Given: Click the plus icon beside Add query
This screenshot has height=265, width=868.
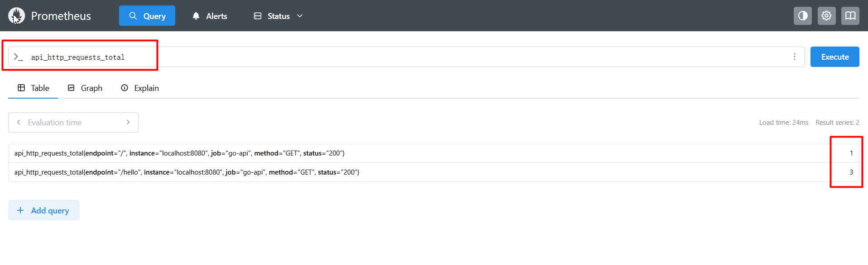Looking at the screenshot, I should click(20, 210).
